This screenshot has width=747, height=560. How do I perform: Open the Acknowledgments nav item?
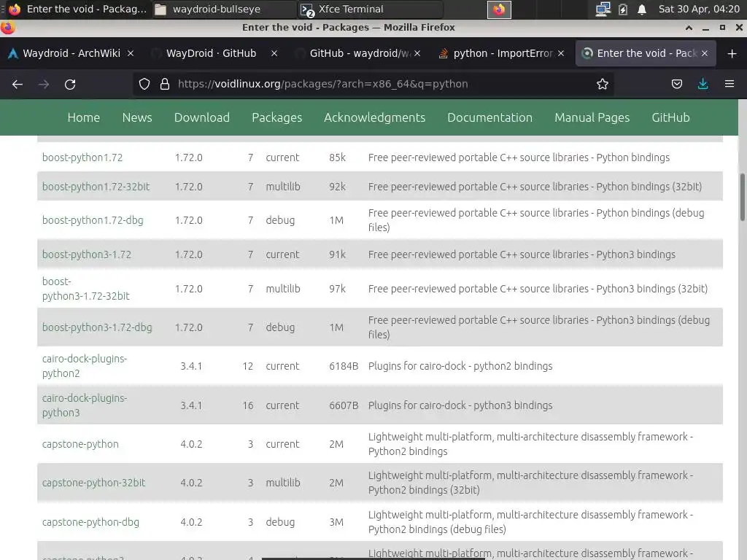(x=374, y=117)
